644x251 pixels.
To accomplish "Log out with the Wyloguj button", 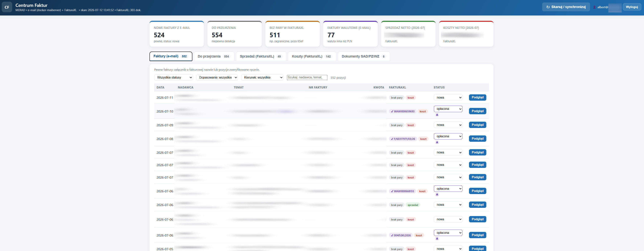I will click(x=632, y=7).
